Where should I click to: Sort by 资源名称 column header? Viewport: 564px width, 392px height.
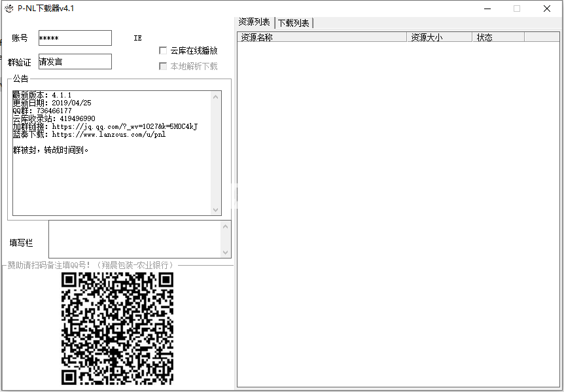pos(322,37)
